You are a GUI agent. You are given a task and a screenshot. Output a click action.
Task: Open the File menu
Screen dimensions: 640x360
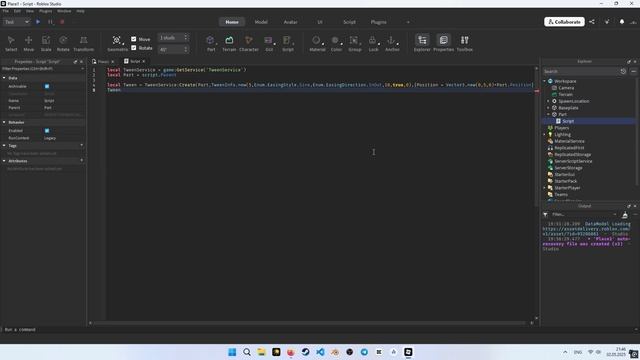point(5,11)
